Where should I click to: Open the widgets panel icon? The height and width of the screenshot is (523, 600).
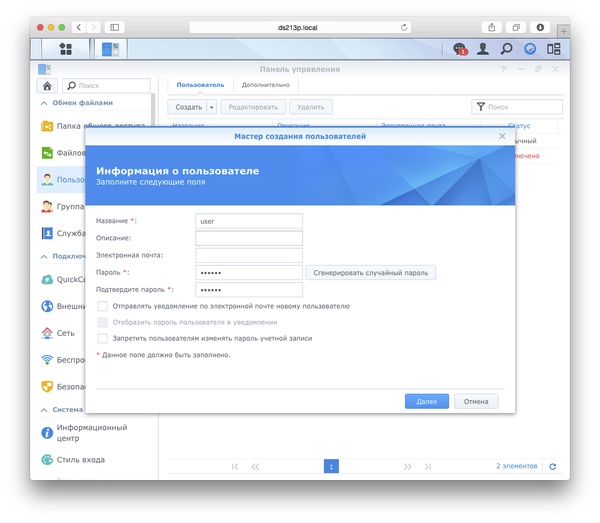(x=553, y=49)
